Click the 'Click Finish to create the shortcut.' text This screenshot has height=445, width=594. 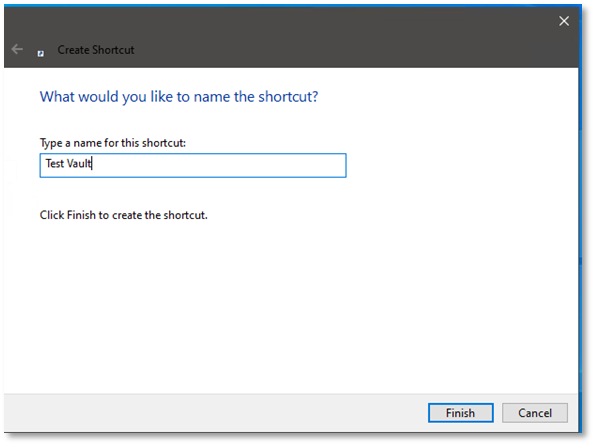click(123, 215)
